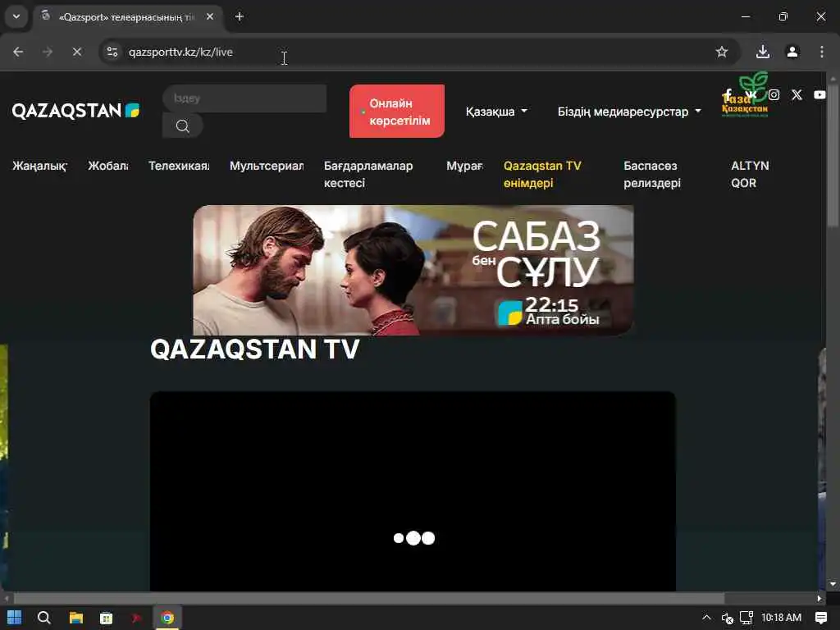Screen dimensions: 840x630
Task: Open the YouTube icon
Action: coord(819,95)
